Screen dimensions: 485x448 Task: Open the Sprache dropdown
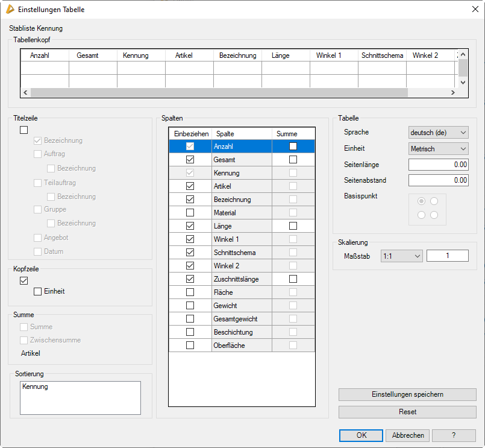click(438, 133)
